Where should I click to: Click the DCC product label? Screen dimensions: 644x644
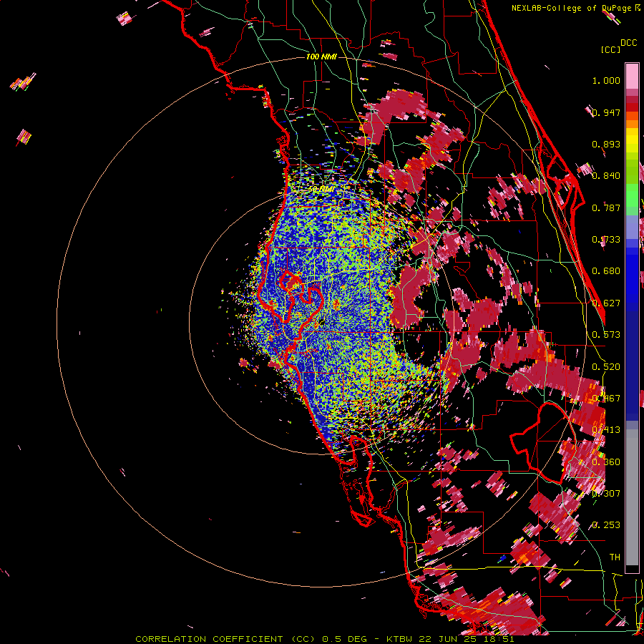(x=628, y=43)
